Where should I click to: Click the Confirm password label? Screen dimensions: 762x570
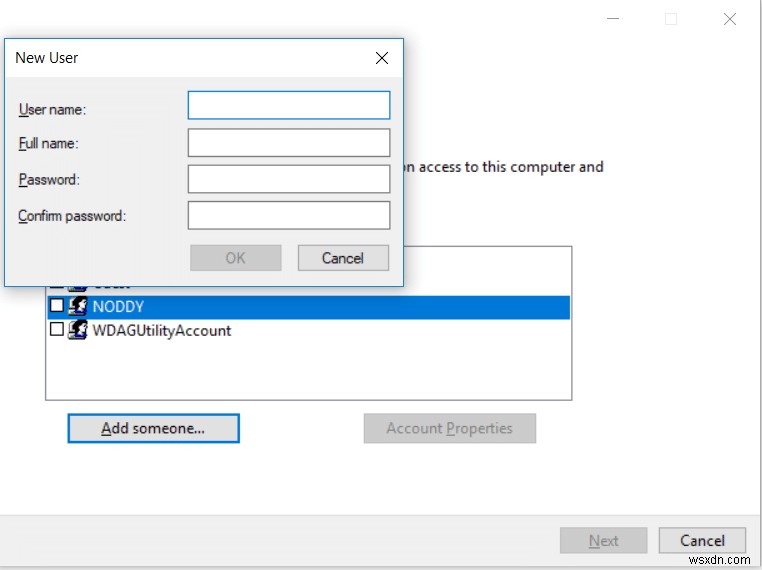coord(72,216)
